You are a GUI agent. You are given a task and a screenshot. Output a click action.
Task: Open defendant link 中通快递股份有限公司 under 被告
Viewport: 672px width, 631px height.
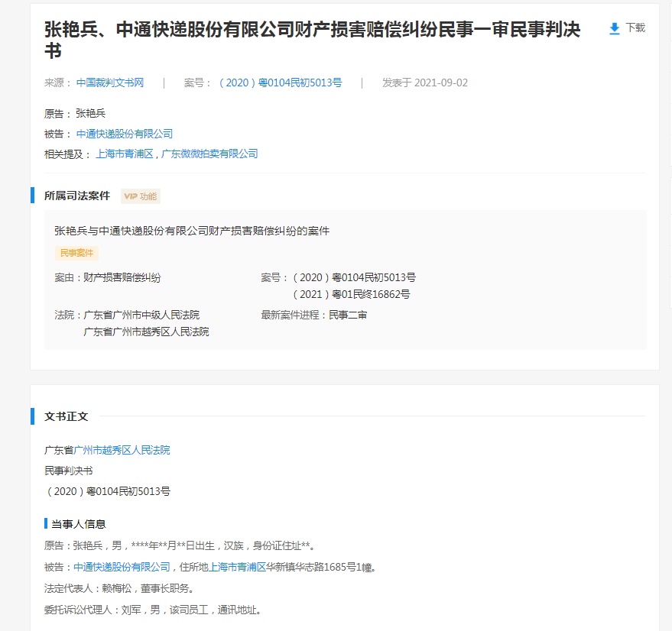125,134
